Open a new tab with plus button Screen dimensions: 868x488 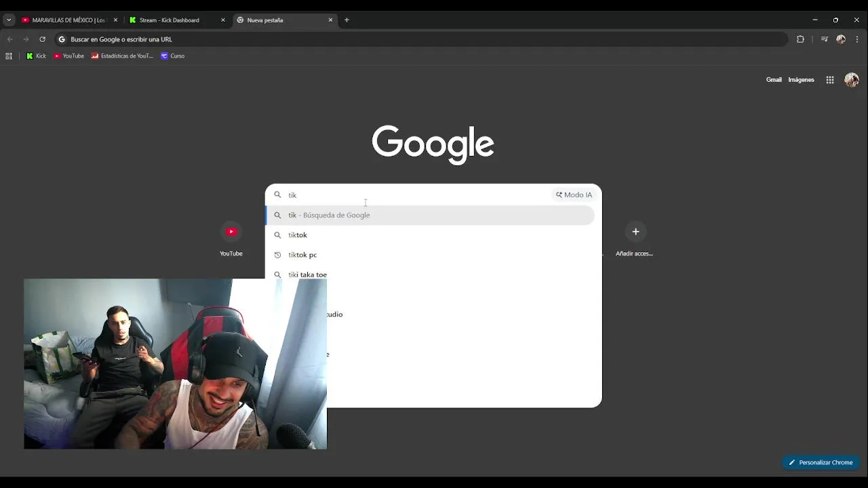[347, 20]
